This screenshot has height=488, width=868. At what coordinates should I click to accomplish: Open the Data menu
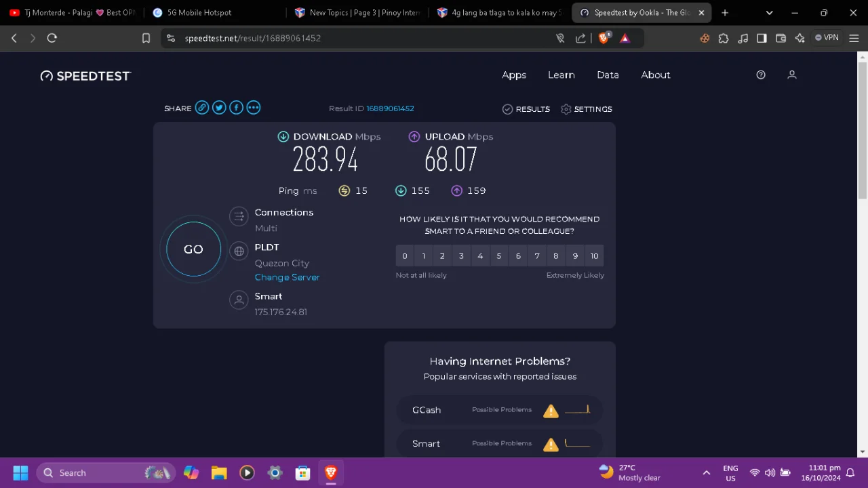pos(608,75)
